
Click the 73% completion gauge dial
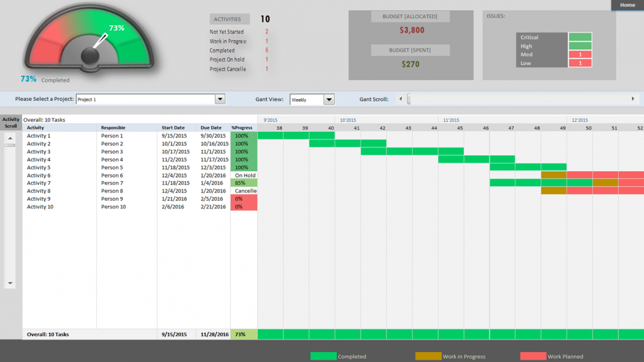89,40
